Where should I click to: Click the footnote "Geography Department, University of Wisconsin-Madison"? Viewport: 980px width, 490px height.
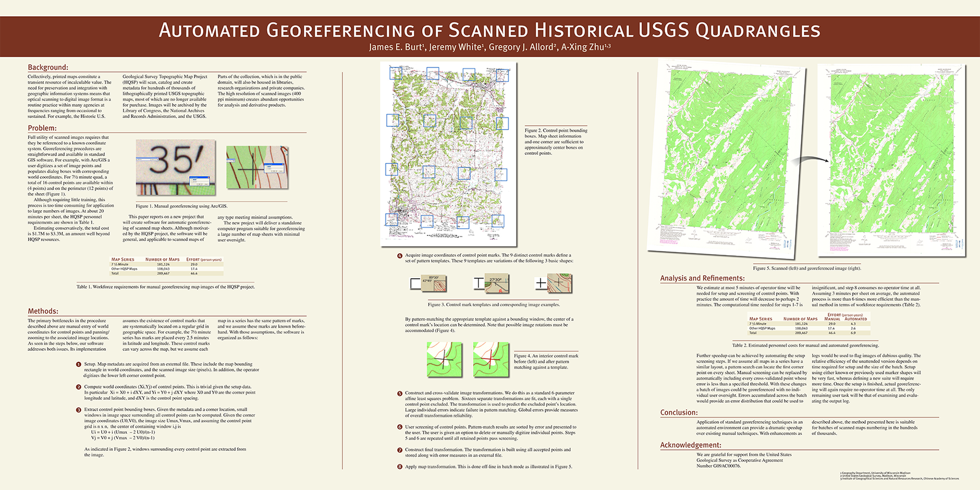point(875,473)
